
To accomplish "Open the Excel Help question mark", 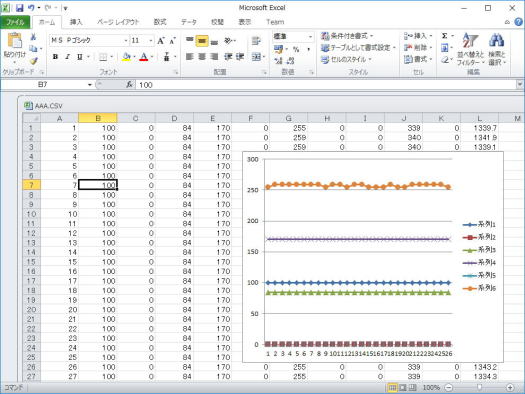I will coord(518,22).
